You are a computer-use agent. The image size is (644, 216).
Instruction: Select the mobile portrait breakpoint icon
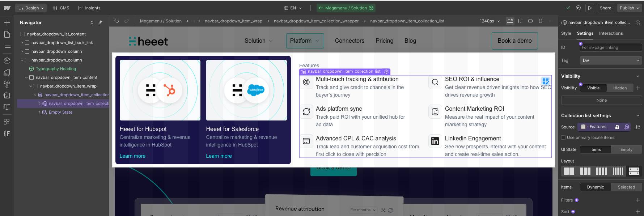541,21
